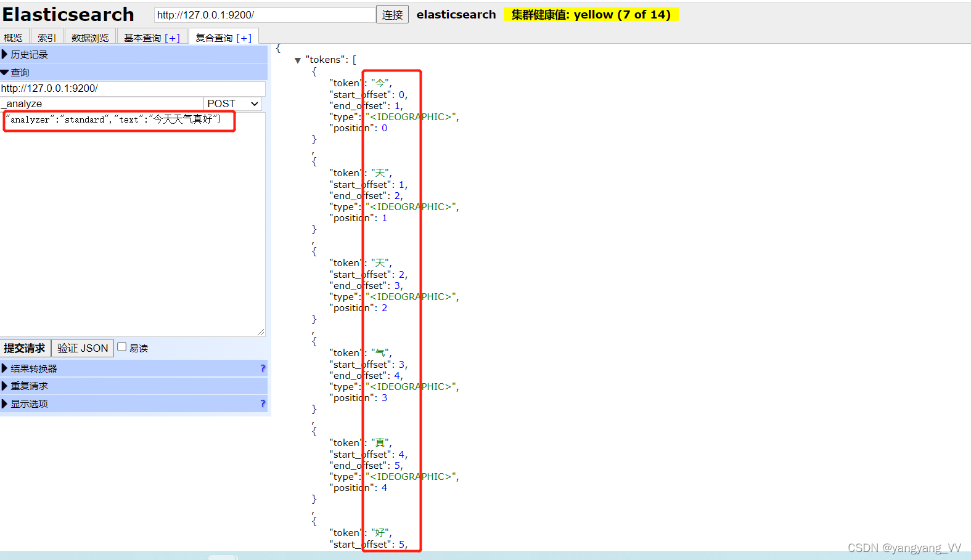Click the 验证 JSON button
Viewport: 971px width, 560px height.
(83, 348)
